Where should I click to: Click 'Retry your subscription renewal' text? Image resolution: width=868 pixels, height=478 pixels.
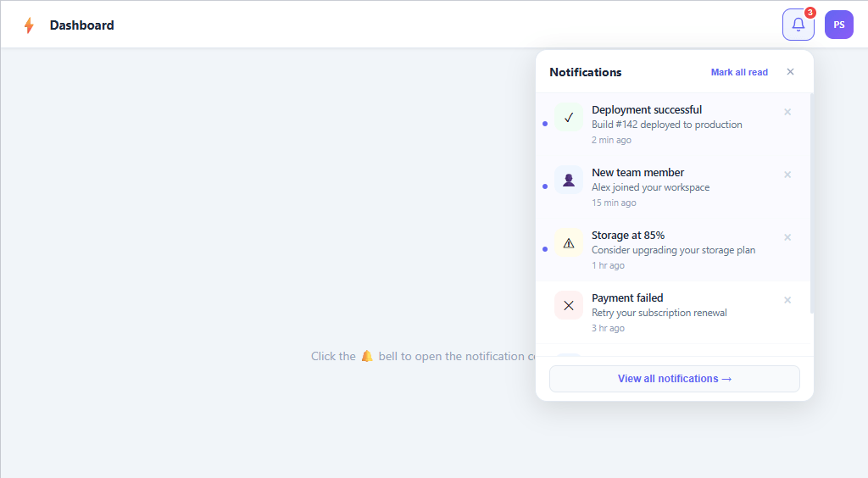[659, 313]
